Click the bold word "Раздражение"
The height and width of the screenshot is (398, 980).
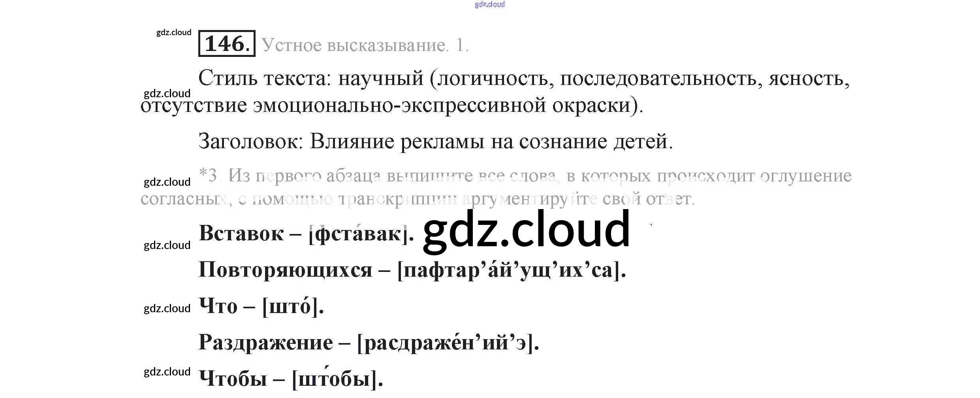(265, 342)
